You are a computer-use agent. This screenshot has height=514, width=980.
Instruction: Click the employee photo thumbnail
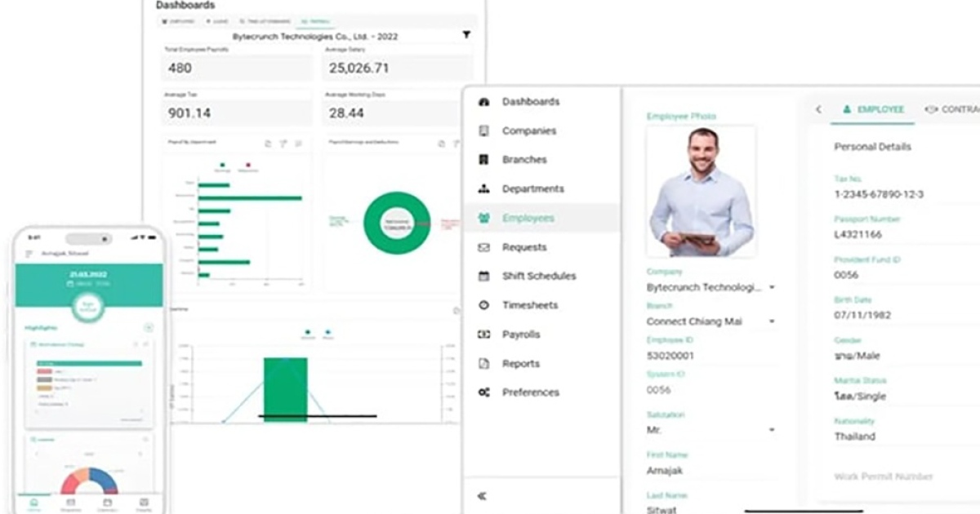[701, 192]
